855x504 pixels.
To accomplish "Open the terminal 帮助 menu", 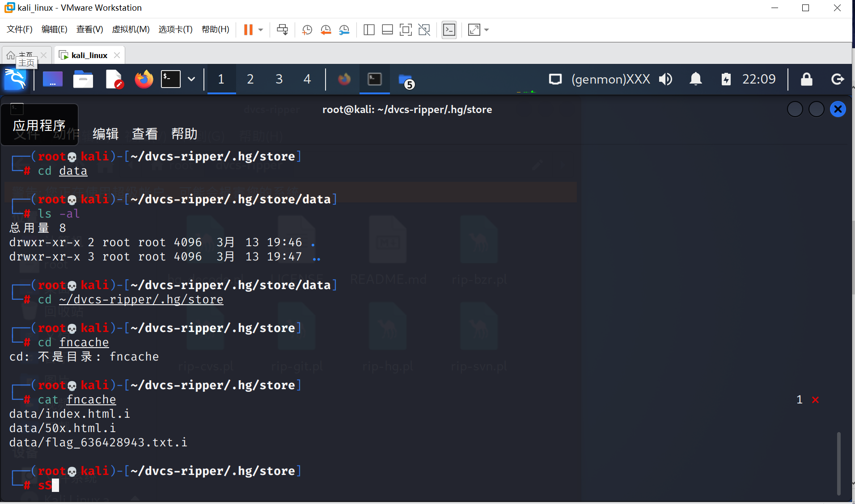I will (184, 134).
